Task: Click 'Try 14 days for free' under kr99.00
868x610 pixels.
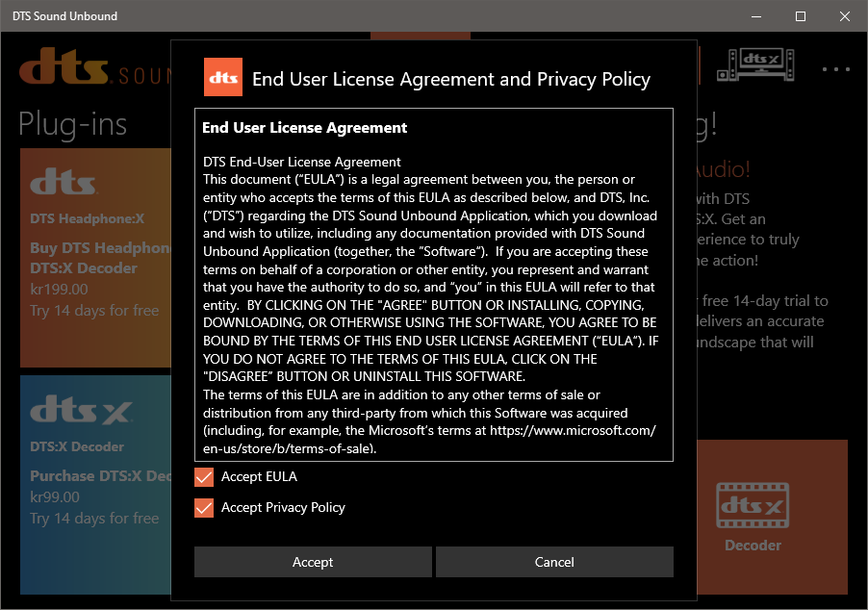Action: (x=94, y=518)
